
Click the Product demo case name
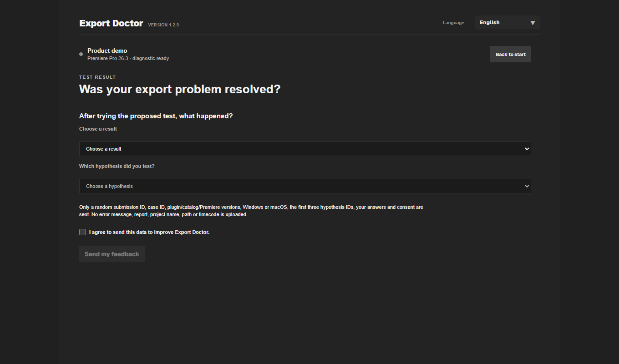click(x=107, y=51)
